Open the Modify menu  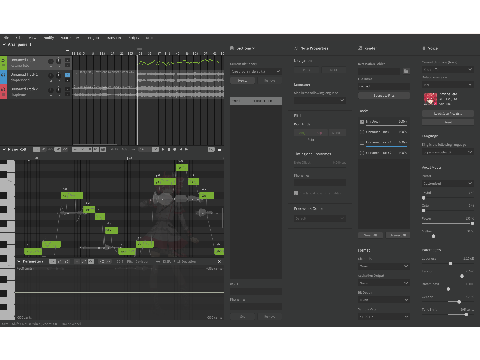(x=49, y=38)
